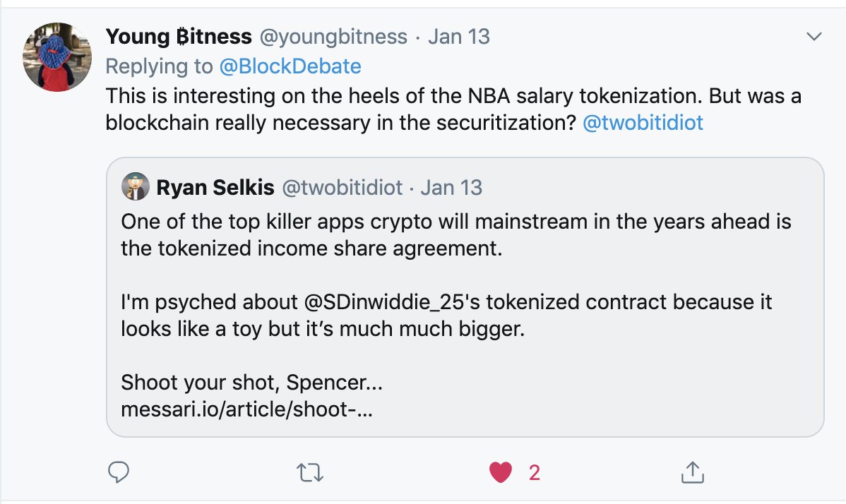Click Ryan Selkis's small avatar
Viewport: 846px width, 504px height.
click(136, 187)
